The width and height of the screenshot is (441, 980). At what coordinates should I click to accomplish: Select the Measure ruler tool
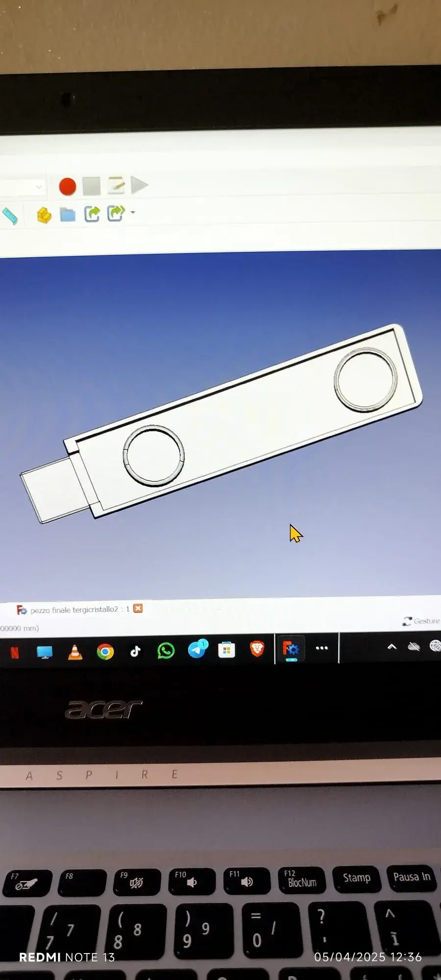[x=9, y=216]
